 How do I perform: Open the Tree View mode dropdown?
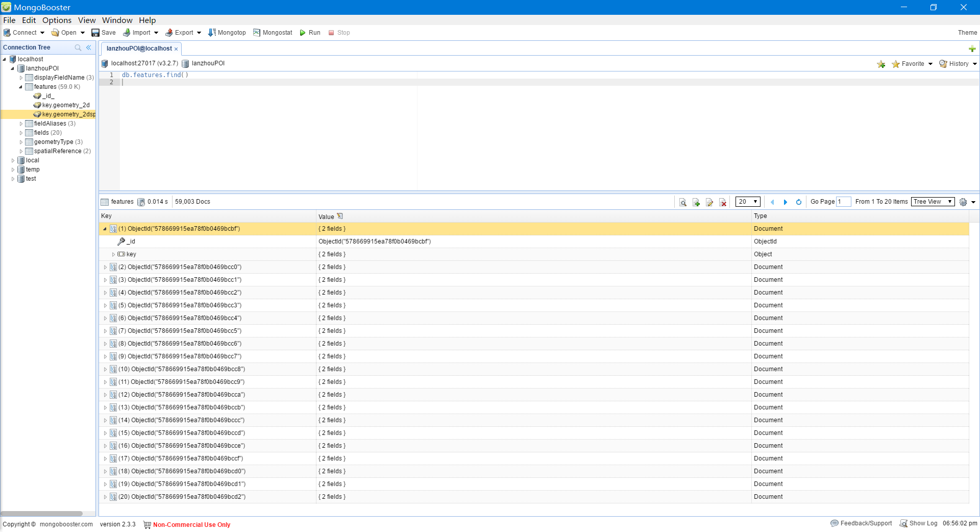coord(933,202)
